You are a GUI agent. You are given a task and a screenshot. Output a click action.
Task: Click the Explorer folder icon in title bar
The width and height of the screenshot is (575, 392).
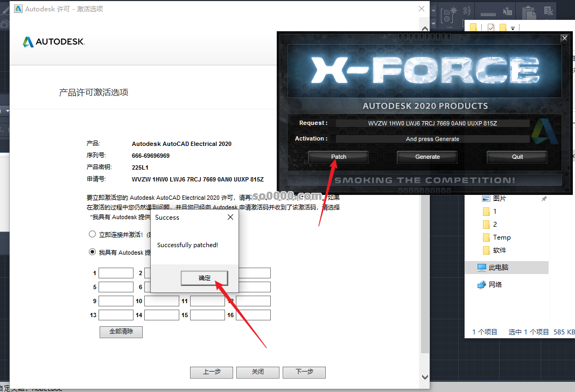point(473,27)
